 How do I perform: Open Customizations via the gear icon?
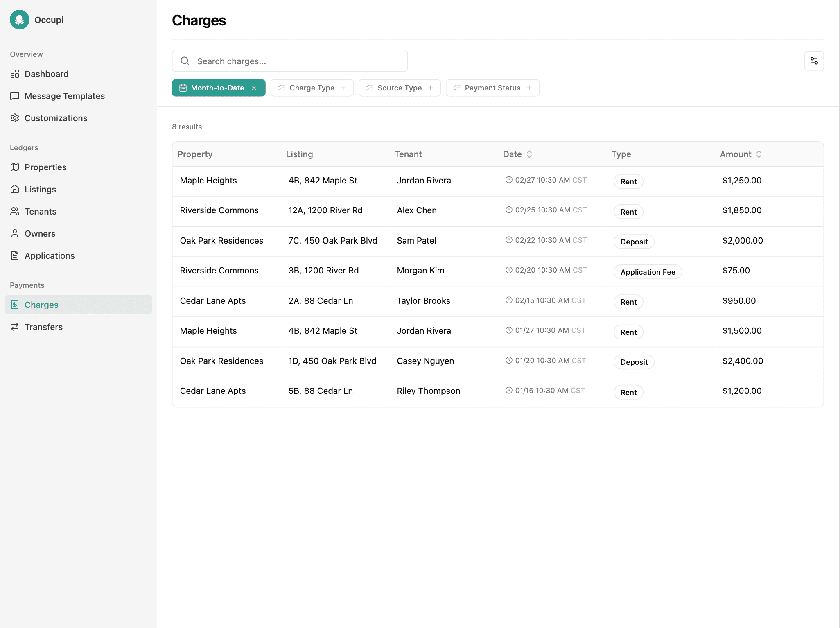[x=15, y=118]
